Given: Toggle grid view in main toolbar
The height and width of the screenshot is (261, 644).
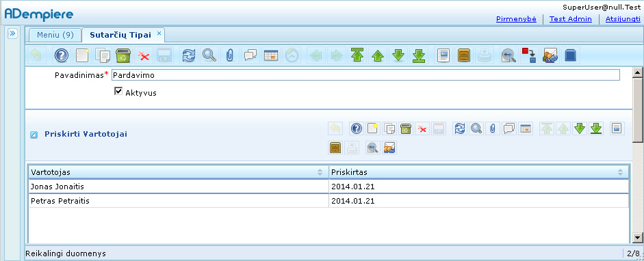Looking at the screenshot, I should (270, 55).
